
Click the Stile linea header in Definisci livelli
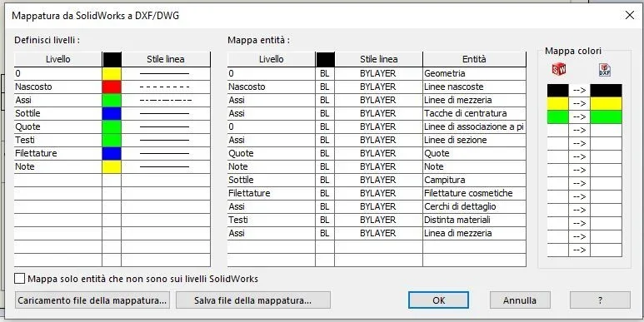(166, 59)
